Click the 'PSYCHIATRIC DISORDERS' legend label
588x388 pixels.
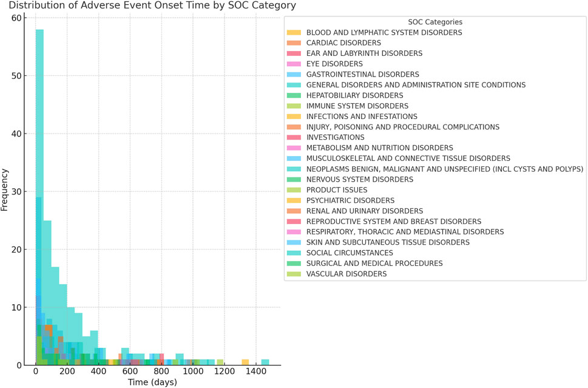350,201
